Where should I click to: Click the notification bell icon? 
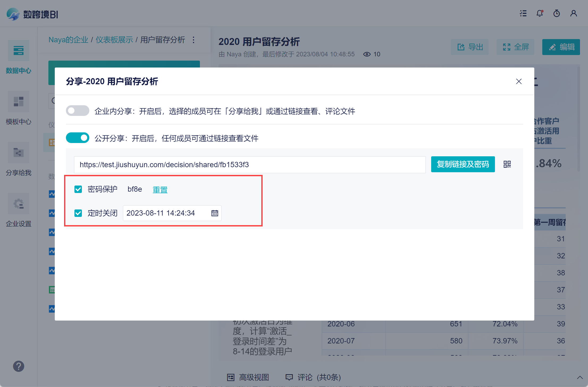540,13
